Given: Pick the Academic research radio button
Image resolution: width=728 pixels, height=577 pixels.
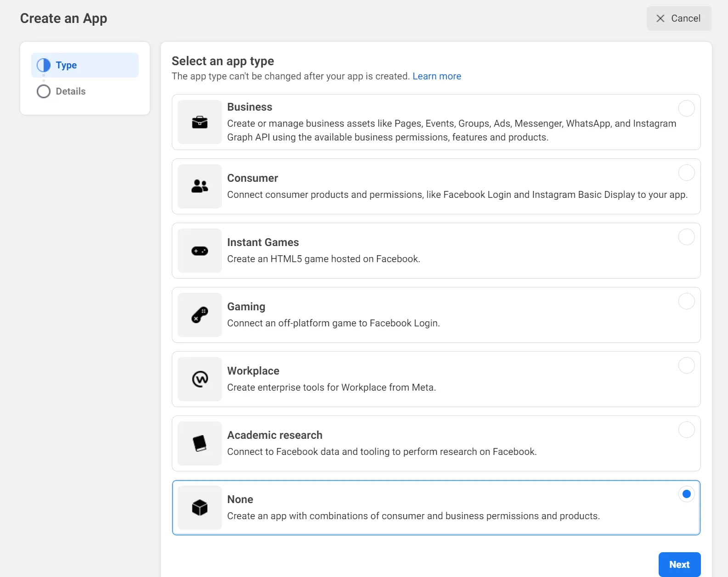Looking at the screenshot, I should click(687, 430).
